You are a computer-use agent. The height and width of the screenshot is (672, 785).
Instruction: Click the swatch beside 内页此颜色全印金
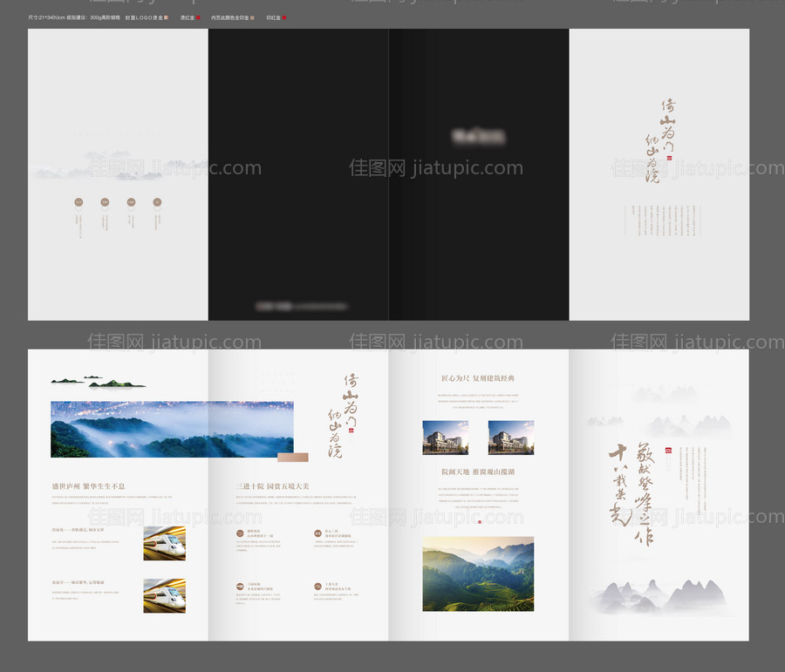pos(253,17)
